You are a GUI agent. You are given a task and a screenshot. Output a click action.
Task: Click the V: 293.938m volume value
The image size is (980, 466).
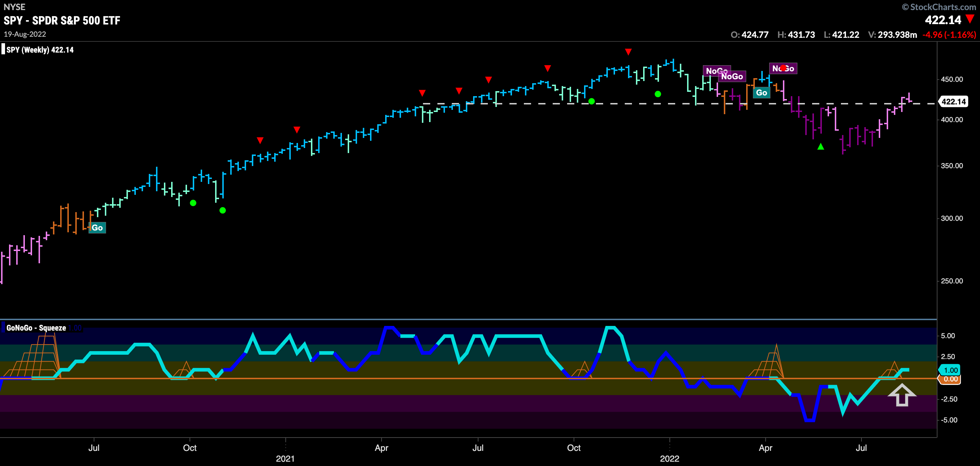pos(892,35)
